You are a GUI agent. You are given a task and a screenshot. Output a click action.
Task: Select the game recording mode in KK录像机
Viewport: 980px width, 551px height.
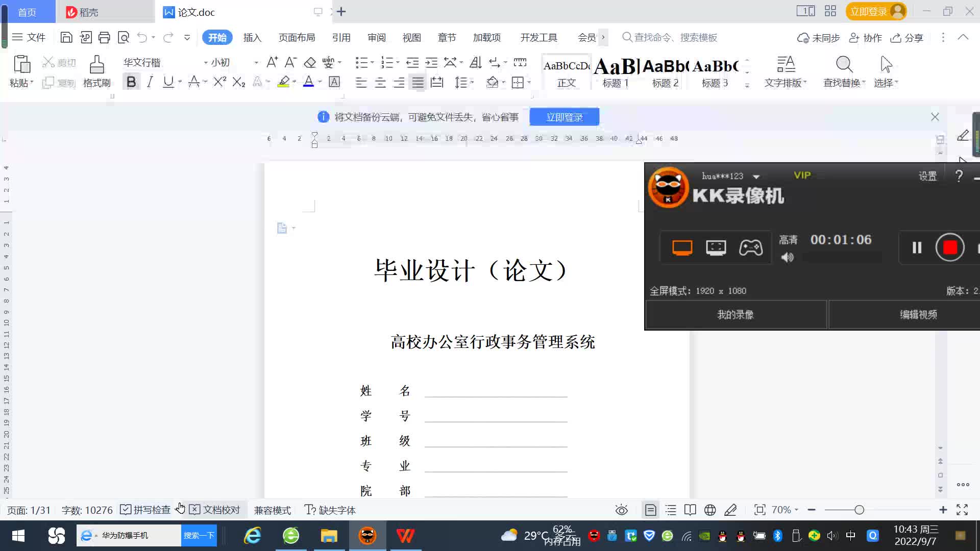(750, 247)
